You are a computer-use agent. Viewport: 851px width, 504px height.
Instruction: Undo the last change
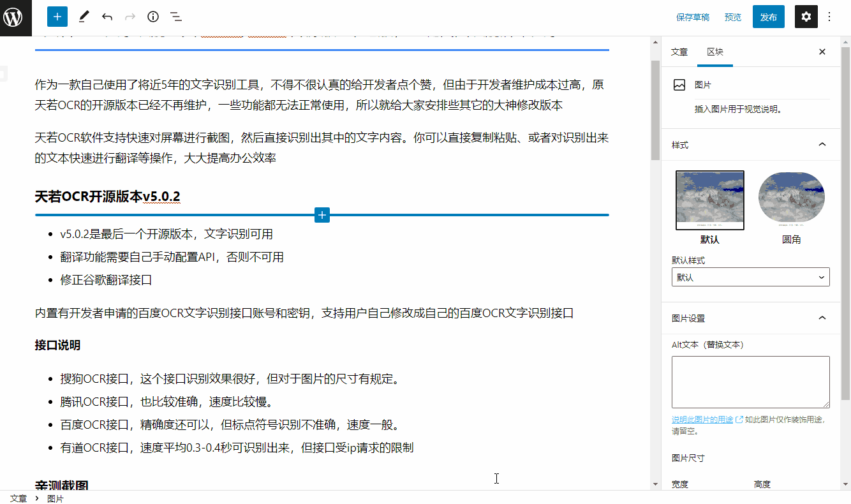coord(107,17)
